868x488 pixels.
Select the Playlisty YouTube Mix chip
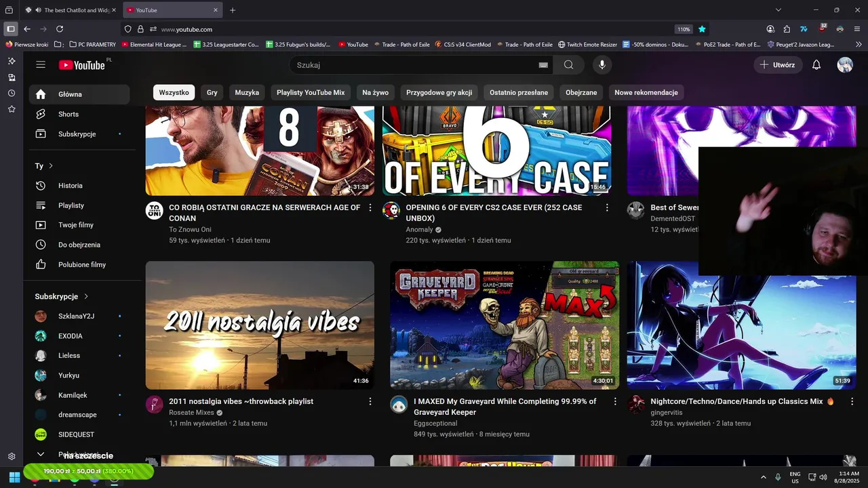[311, 92]
